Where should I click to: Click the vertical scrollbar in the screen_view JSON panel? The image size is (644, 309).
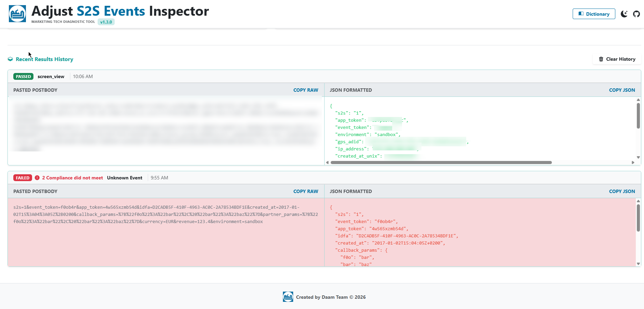638,116
